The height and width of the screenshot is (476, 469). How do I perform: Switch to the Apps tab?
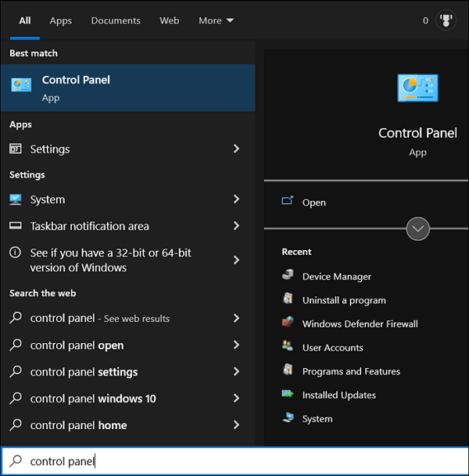(61, 21)
